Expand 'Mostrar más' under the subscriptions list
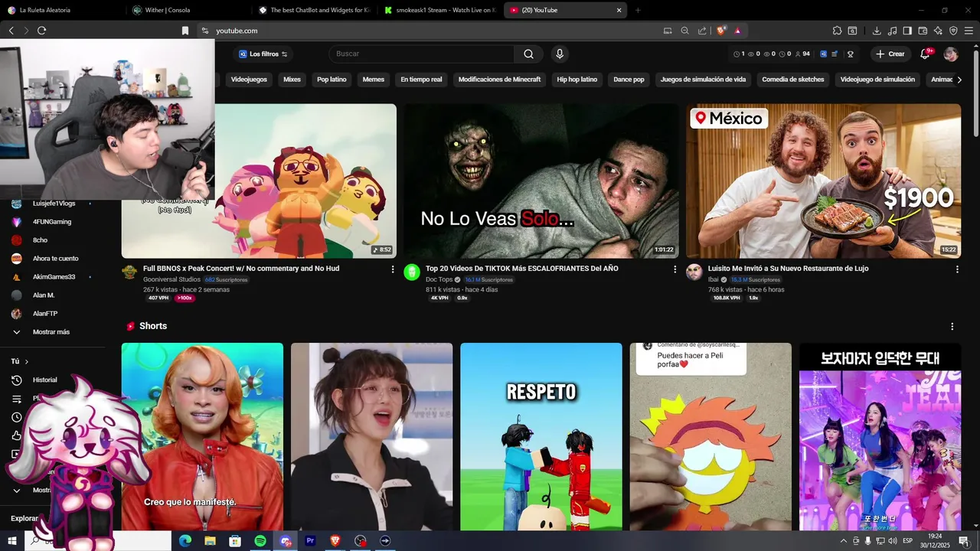 point(51,332)
